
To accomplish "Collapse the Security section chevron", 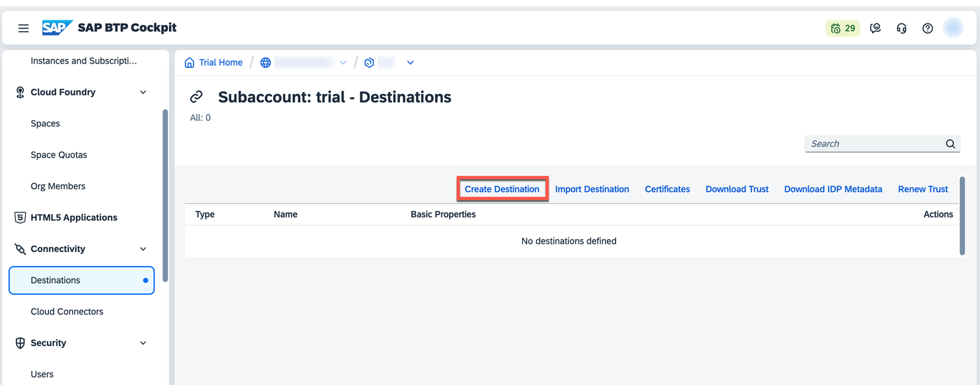I will tap(143, 343).
